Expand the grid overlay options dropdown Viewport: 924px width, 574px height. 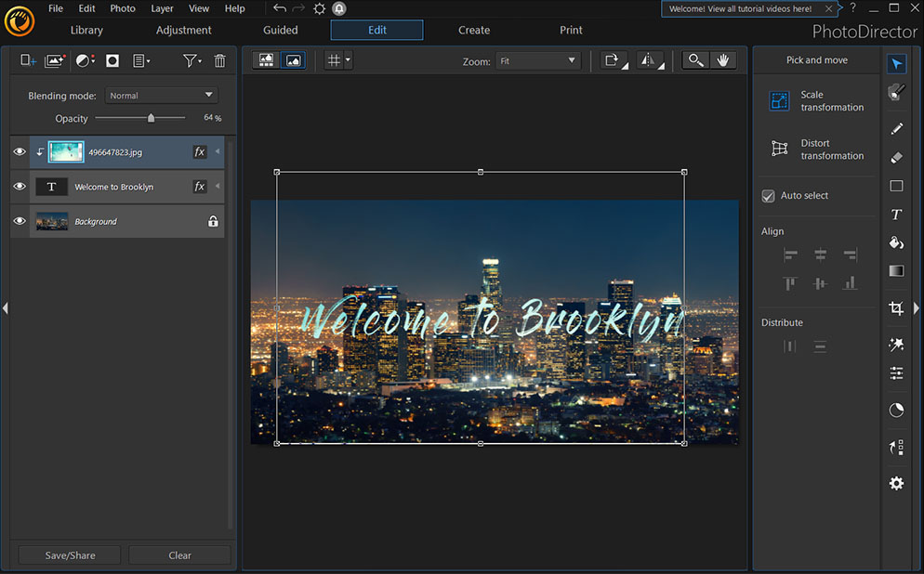(346, 60)
